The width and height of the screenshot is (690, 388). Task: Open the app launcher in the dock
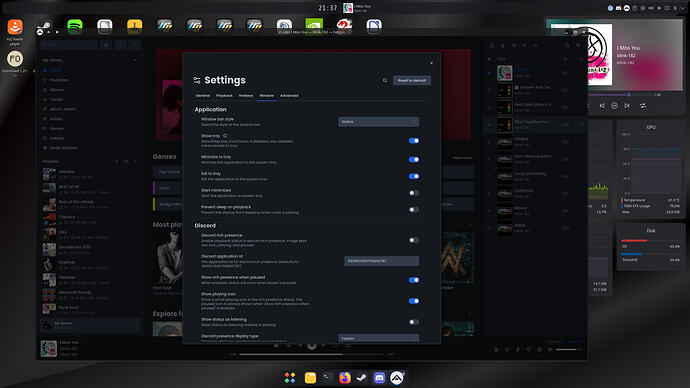pos(290,377)
